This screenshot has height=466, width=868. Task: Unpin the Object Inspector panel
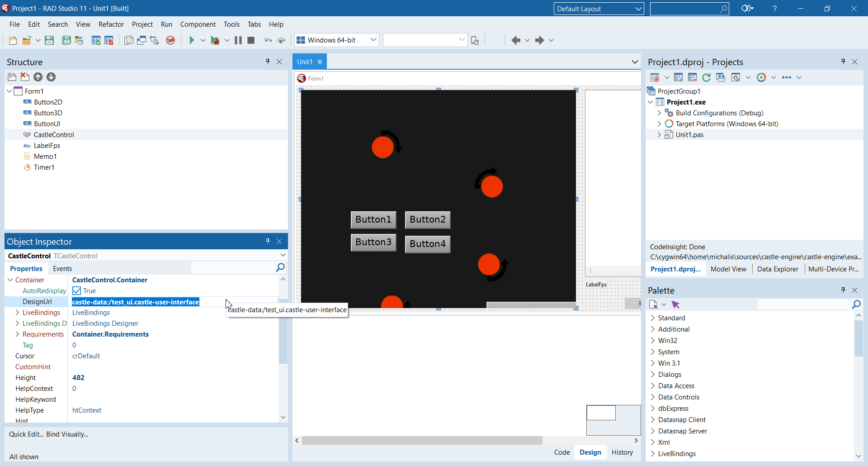click(268, 241)
